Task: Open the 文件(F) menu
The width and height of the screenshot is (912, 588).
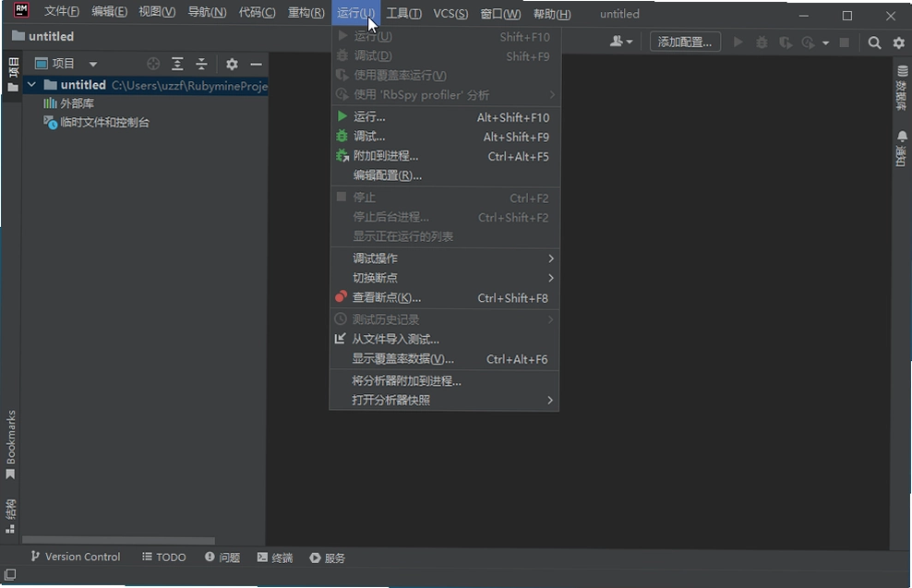Action: click(x=62, y=12)
